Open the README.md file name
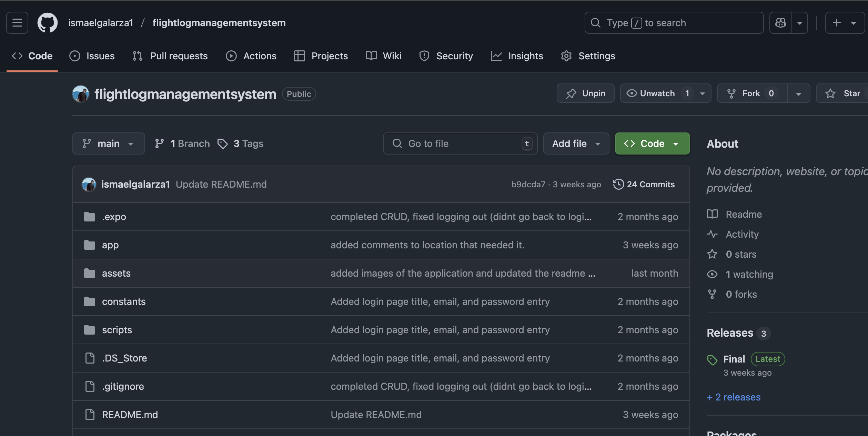868x436 pixels. click(130, 415)
